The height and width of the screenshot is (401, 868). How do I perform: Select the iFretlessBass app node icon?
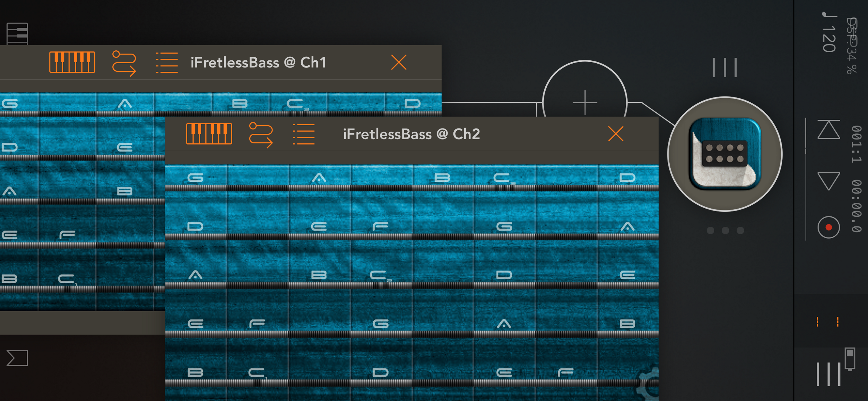[725, 154]
